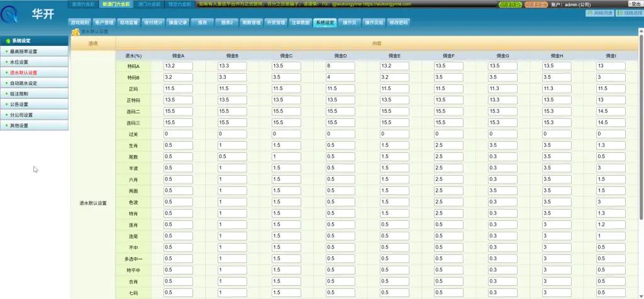
Task: Click the 过关 field under 佣金E
Action: 394,133
